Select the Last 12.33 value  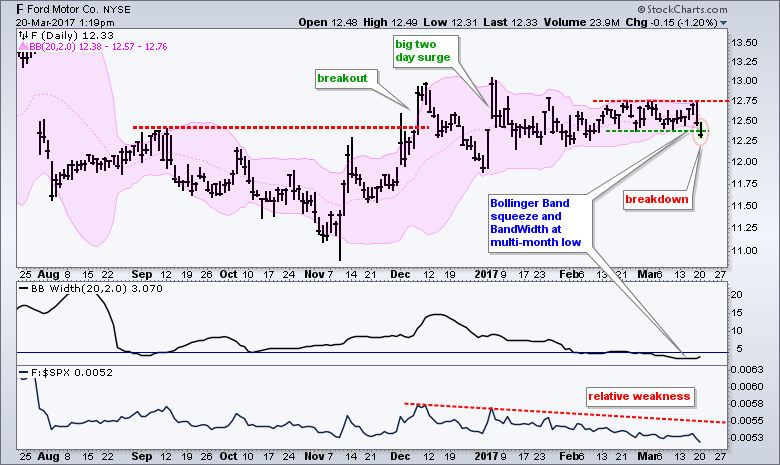coord(510,22)
